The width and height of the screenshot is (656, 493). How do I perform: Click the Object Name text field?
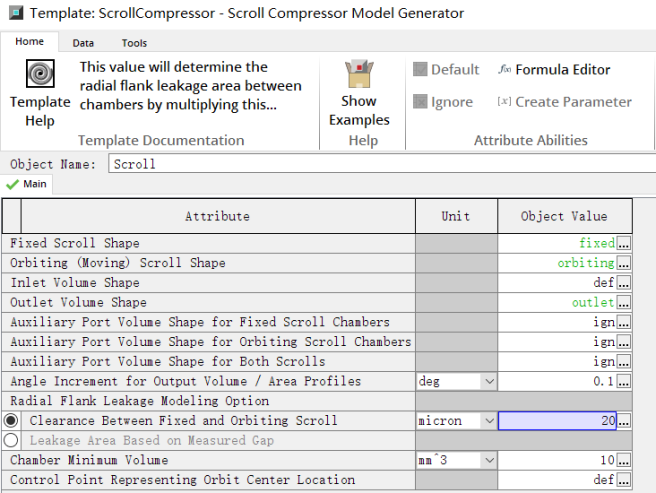point(380,164)
